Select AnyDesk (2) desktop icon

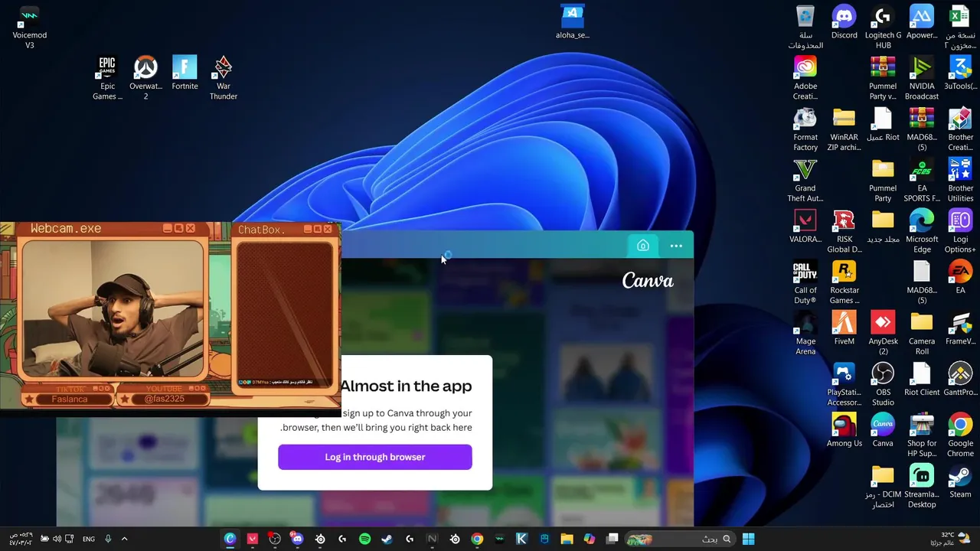[x=883, y=334]
